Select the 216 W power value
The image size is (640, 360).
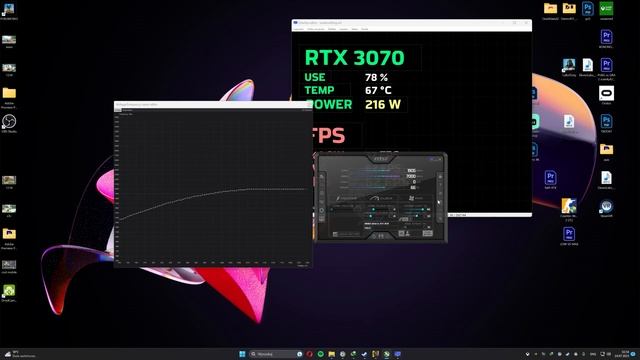383,104
